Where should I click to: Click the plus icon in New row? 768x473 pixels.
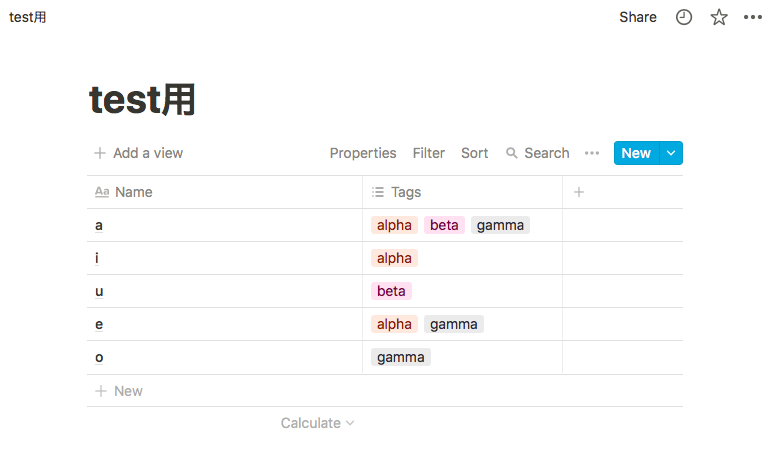tap(101, 391)
